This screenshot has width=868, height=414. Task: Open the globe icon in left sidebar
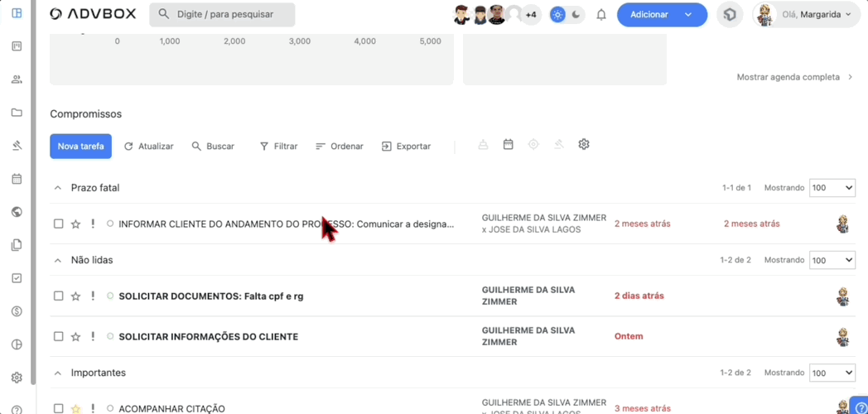pos(17,212)
